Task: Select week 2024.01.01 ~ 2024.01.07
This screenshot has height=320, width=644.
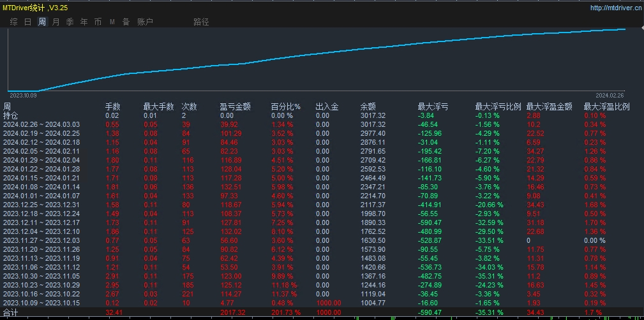Action: pos(41,196)
